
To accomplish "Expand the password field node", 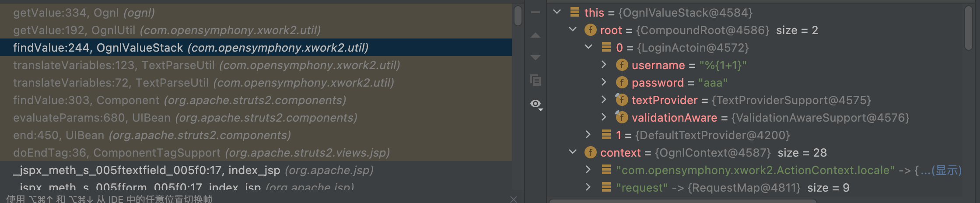I will pos(604,82).
